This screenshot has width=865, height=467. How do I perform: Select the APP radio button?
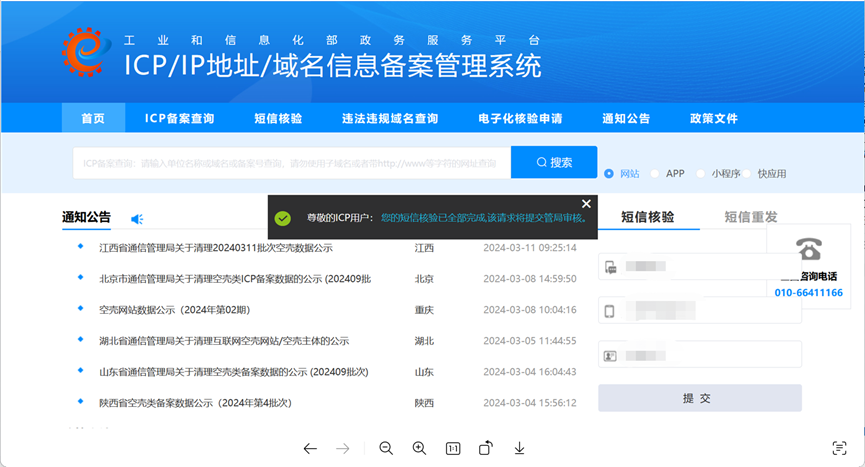point(655,174)
